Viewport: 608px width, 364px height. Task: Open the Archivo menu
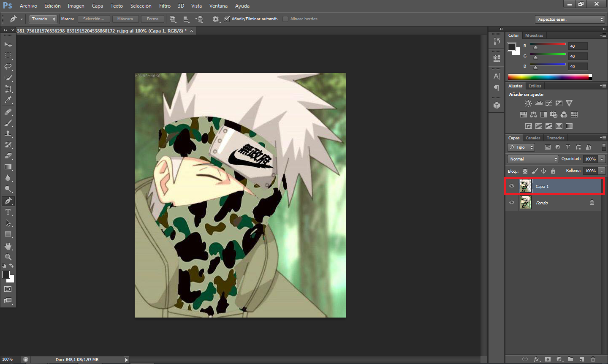(28, 6)
